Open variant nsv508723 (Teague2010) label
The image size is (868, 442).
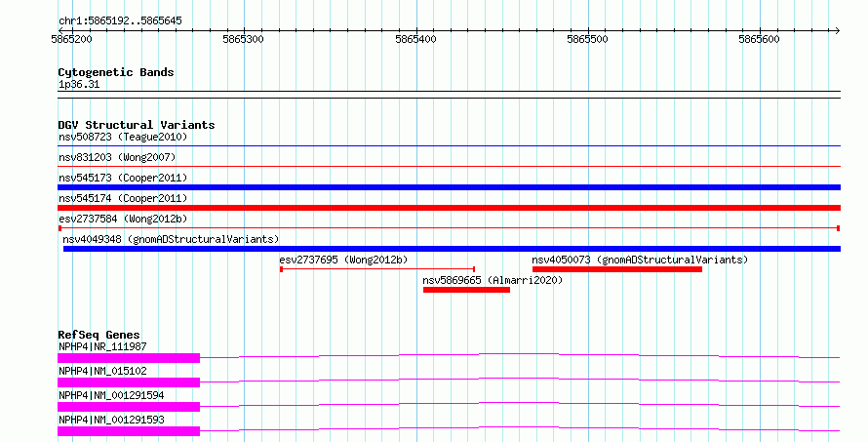(x=123, y=137)
